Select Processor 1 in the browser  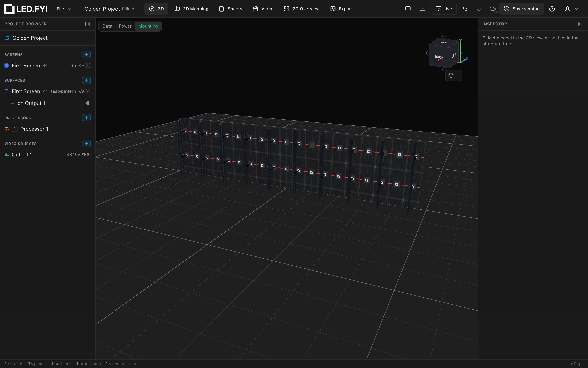pyautogui.click(x=48, y=129)
